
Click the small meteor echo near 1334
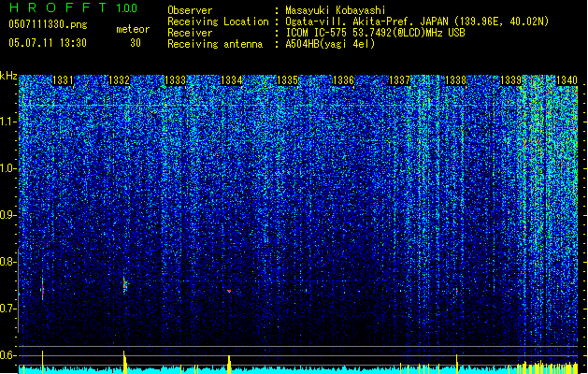pyautogui.click(x=229, y=291)
